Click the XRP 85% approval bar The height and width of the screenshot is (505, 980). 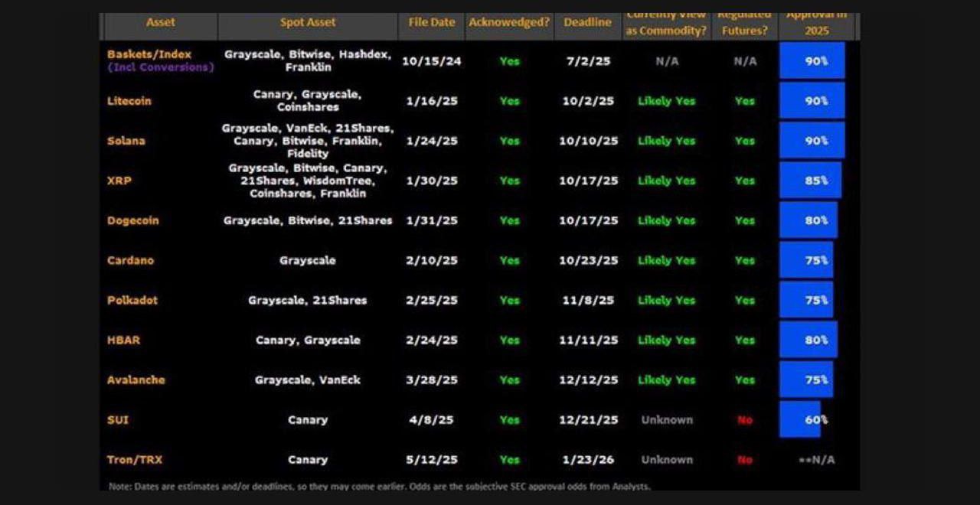(x=811, y=181)
